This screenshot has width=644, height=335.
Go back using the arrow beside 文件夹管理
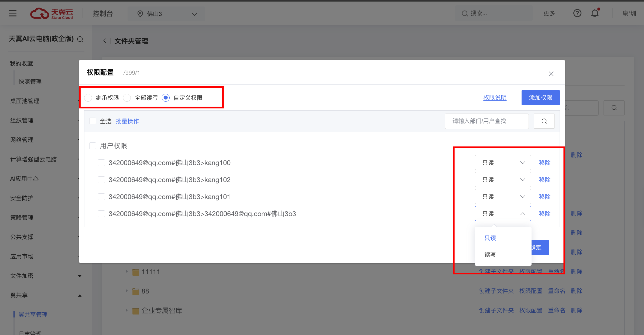[x=105, y=41]
